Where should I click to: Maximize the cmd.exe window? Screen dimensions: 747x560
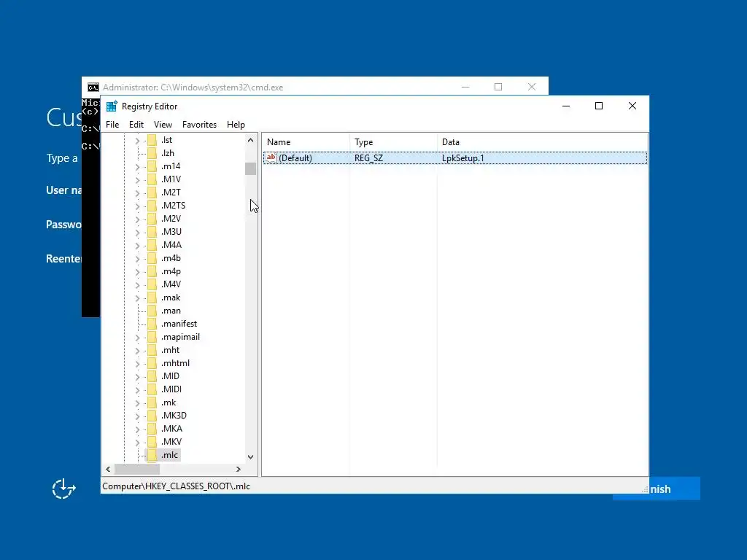click(498, 87)
